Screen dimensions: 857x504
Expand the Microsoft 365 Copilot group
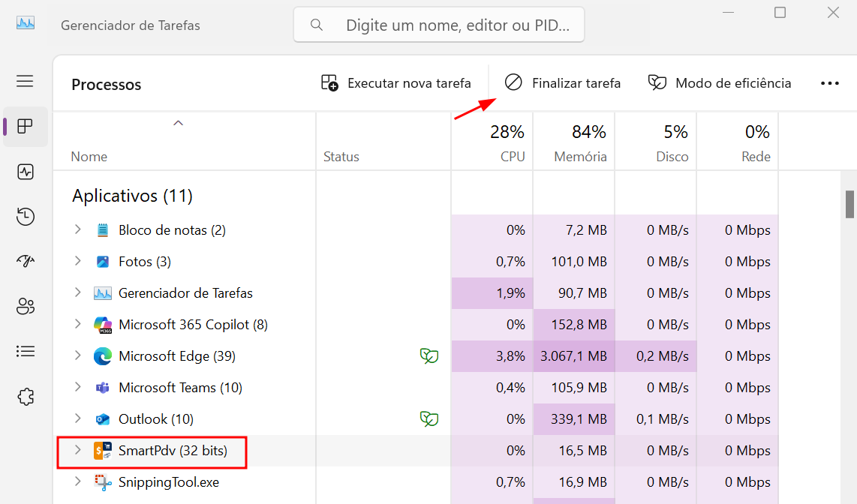pos(77,324)
